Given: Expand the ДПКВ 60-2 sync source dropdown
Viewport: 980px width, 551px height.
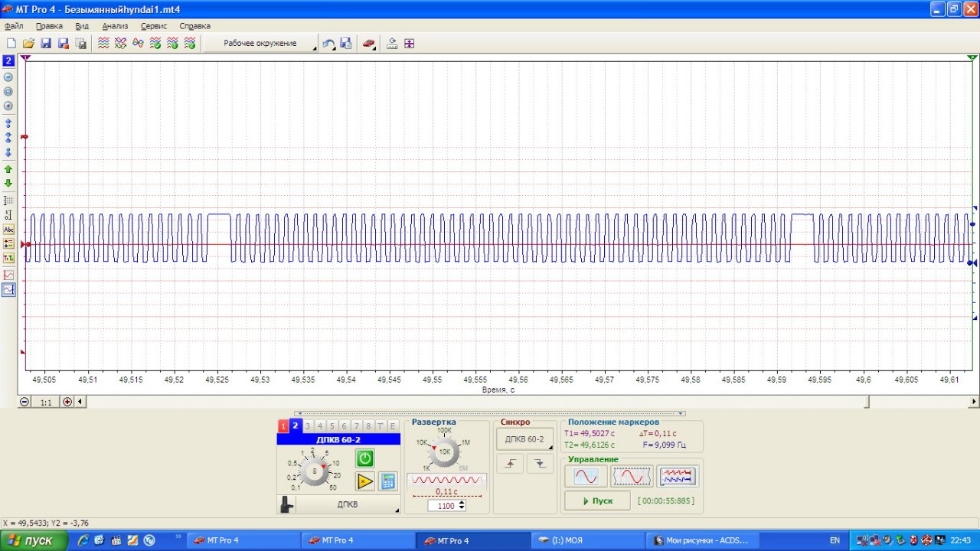Looking at the screenshot, I should click(x=524, y=439).
